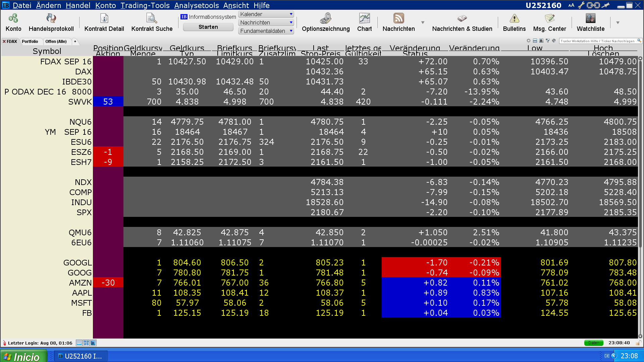Switch to the Portfolio tab

click(30, 42)
